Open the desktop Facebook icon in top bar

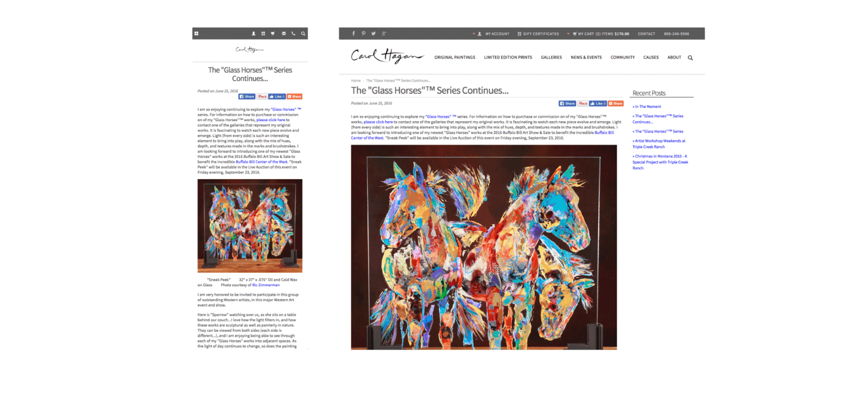(354, 34)
